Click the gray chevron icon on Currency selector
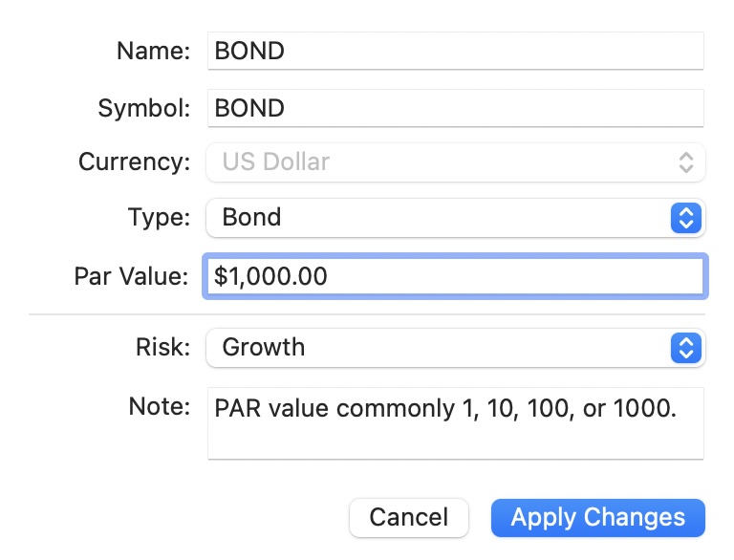Image resolution: width=734 pixels, height=560 pixels. pyautogui.click(x=685, y=162)
